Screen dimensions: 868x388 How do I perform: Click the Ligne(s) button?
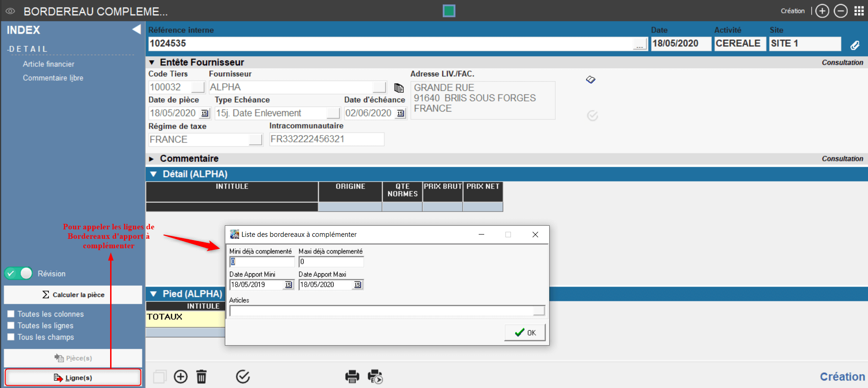pyautogui.click(x=73, y=377)
